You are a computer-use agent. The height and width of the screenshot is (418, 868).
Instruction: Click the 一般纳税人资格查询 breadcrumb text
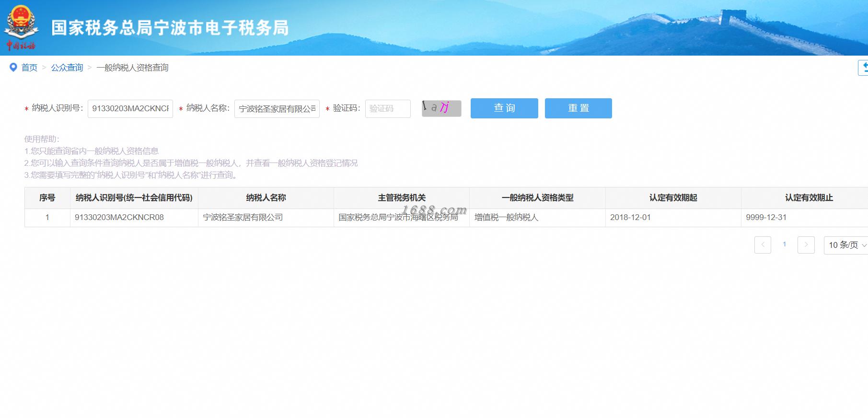tap(132, 68)
